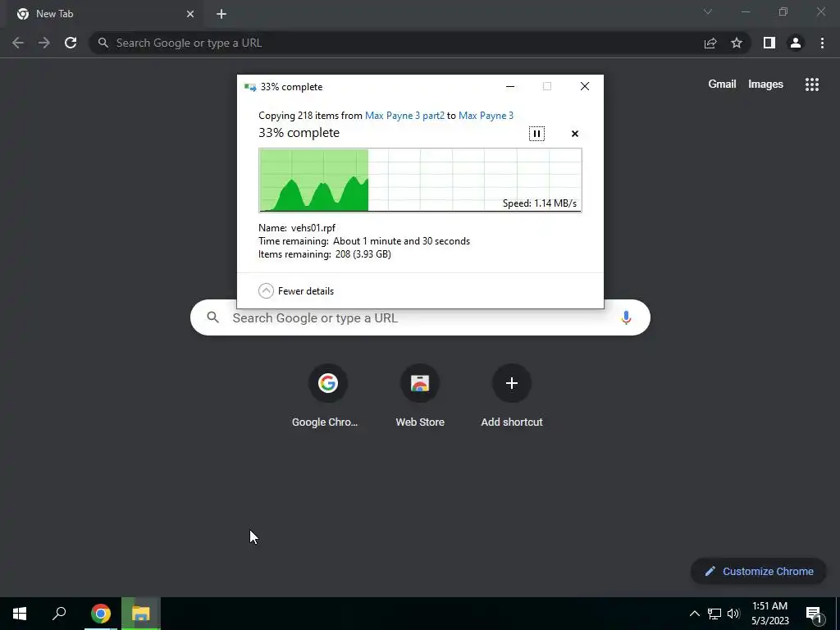Screen dimensions: 840x630
Task: Open the Web Store shortcut
Action: (x=420, y=396)
